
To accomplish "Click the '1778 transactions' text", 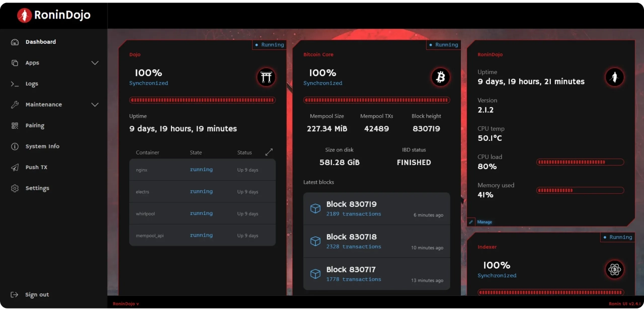I will [x=354, y=279].
